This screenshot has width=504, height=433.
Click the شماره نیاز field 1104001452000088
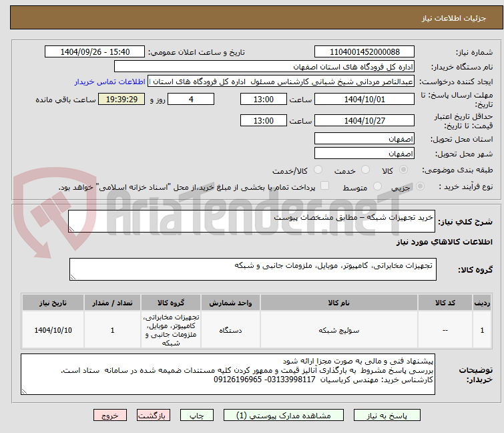click(x=364, y=52)
